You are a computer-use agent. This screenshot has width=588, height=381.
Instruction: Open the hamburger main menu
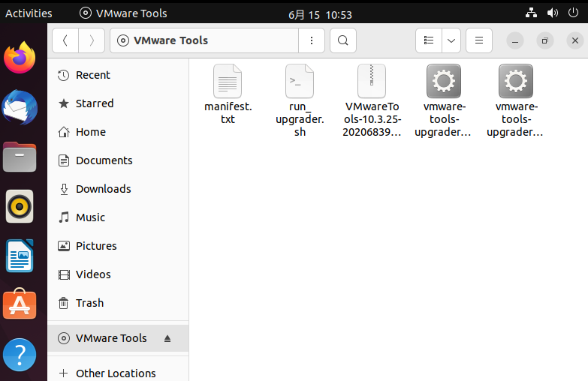[479, 40]
